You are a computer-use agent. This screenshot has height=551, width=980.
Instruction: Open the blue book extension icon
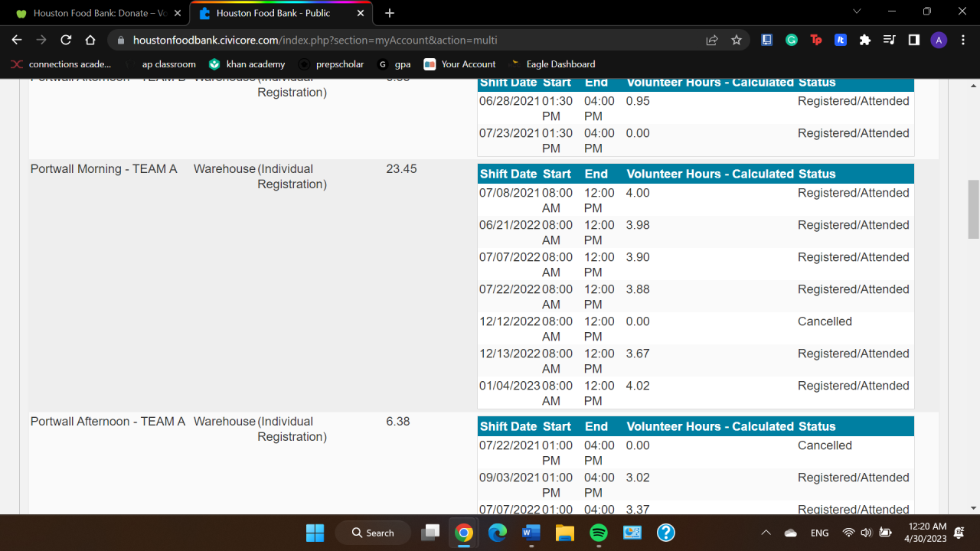click(767, 40)
